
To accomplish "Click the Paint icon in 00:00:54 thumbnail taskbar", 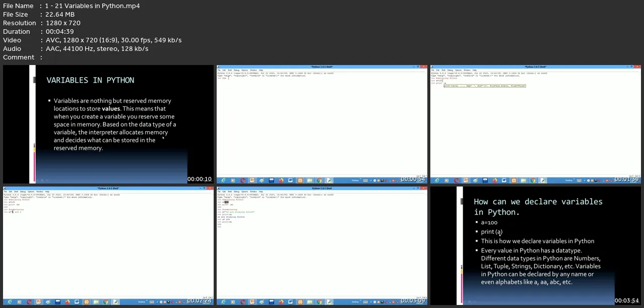I will (x=262, y=180).
